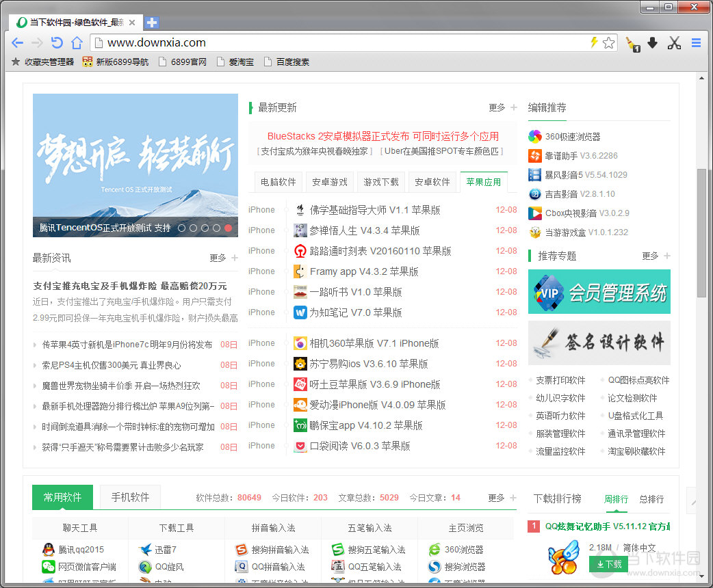Bookmark this page with the star icon

click(x=608, y=42)
